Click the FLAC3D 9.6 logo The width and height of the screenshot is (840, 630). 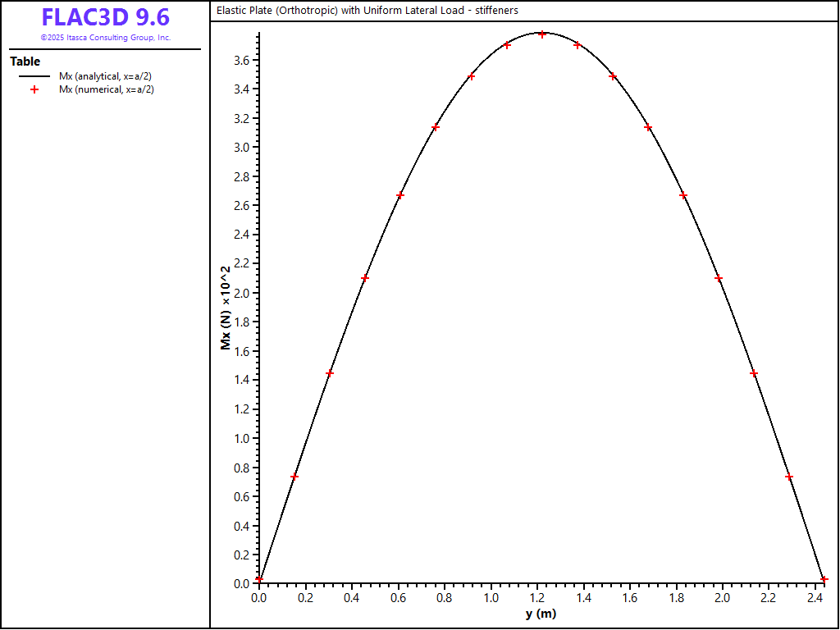[105, 18]
